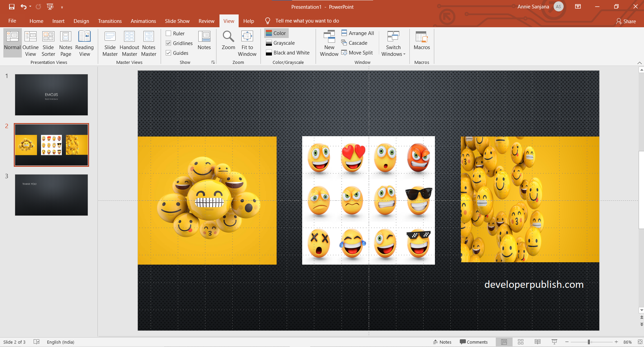The height and width of the screenshot is (347, 644).
Task: Open the Show settings dialog launcher
Action: point(213,62)
